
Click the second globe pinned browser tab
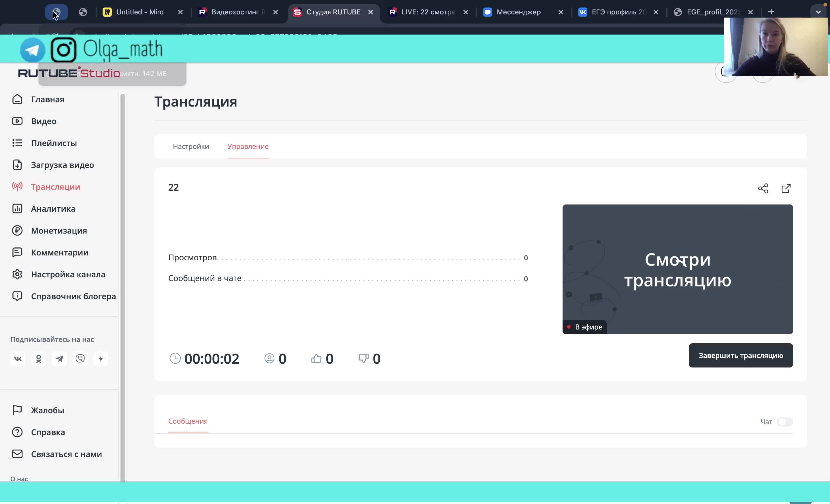click(x=83, y=12)
